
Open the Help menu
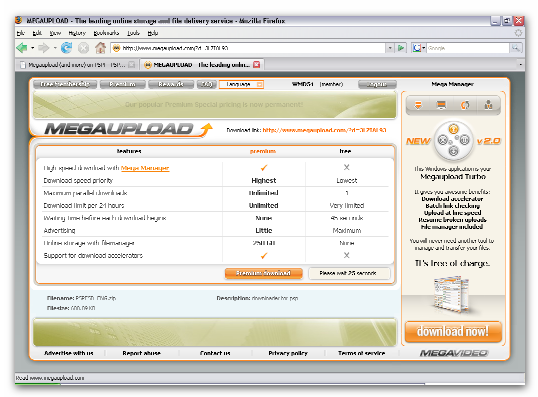click(x=153, y=33)
